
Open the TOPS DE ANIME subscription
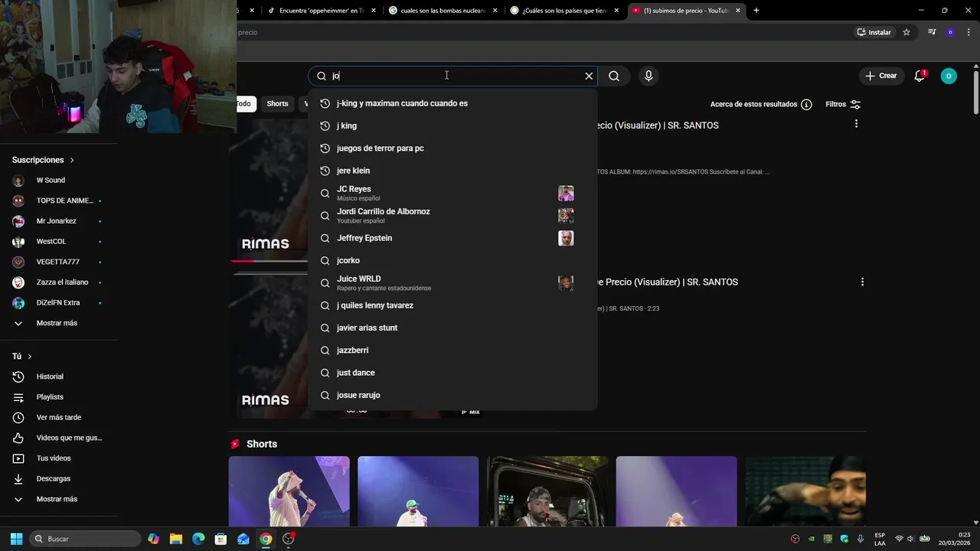58,201
